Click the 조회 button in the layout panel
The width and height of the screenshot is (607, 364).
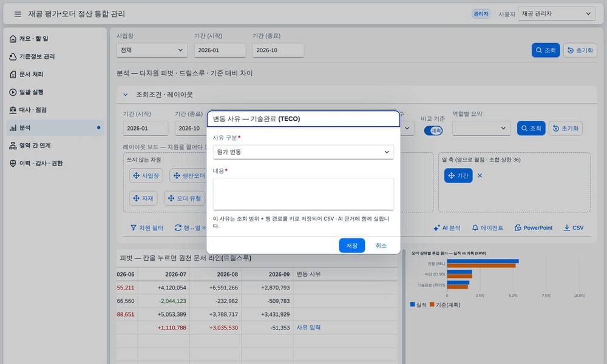(531, 129)
